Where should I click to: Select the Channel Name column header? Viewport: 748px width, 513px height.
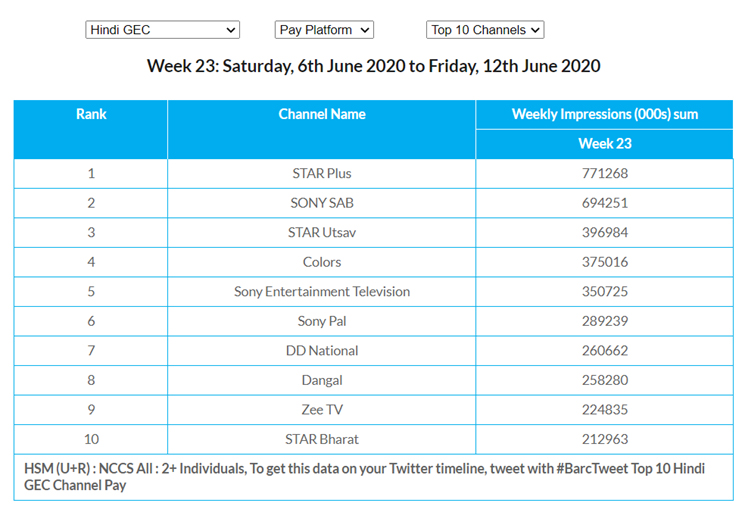322,114
